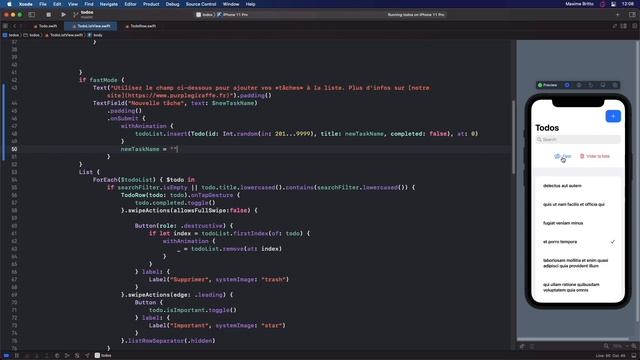The width and height of the screenshot is (640, 360).
Task: Click the todos folder breadcrumb
Action: pos(32,35)
